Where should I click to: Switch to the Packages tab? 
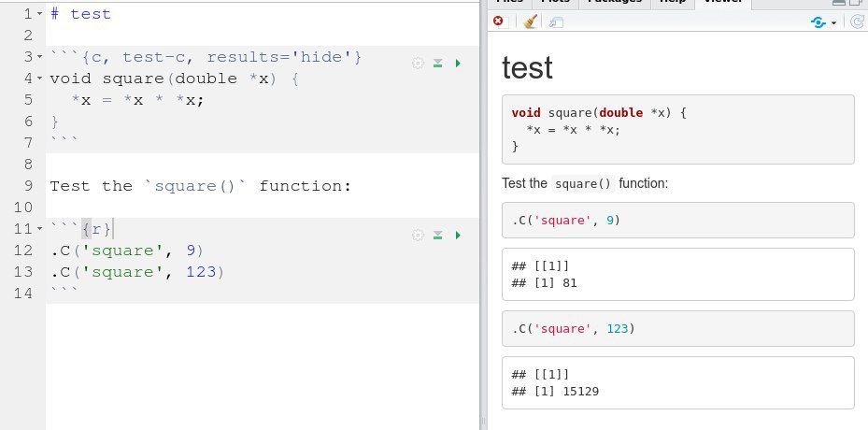[615, 3]
